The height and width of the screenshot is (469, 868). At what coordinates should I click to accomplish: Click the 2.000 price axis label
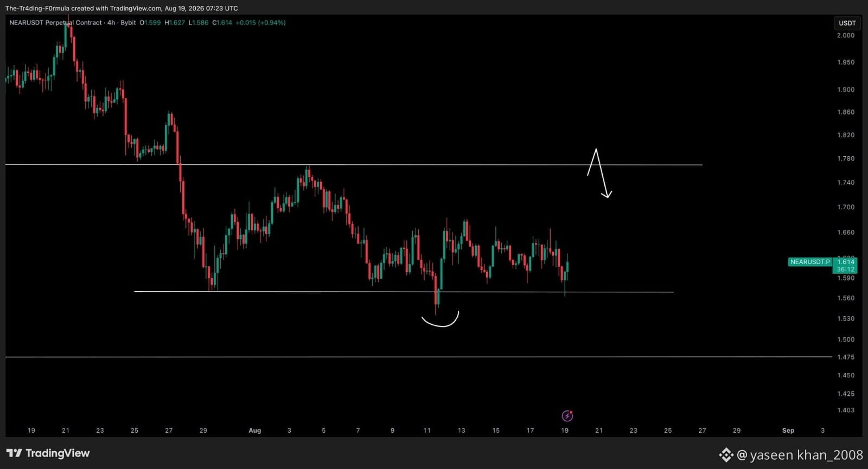coord(846,35)
